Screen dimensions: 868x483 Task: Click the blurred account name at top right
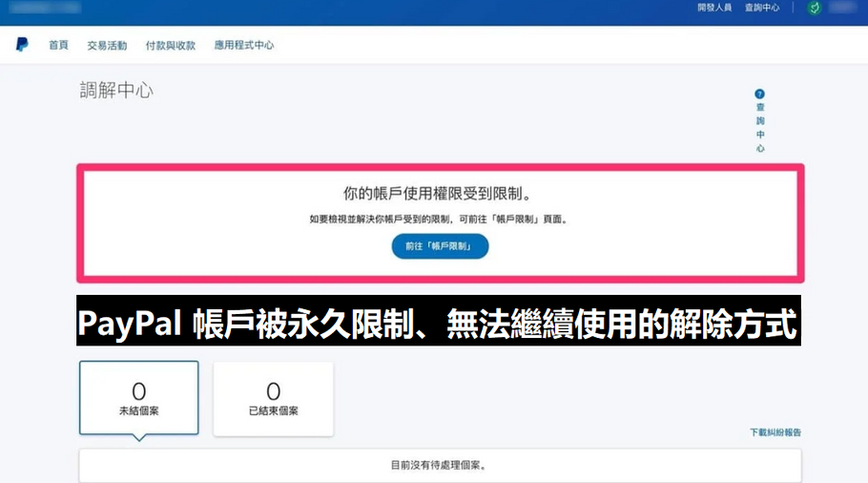tap(843, 8)
